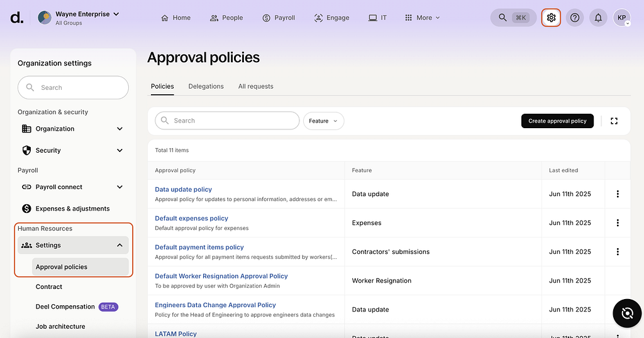The image size is (644, 338).
Task: Select Contract in sidebar
Action: [49, 286]
